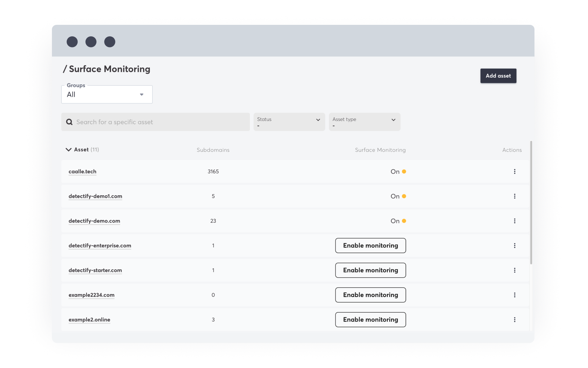Open actions menu for detectify-demo1.com row
The width and height of the screenshot is (588, 368).
click(x=514, y=196)
